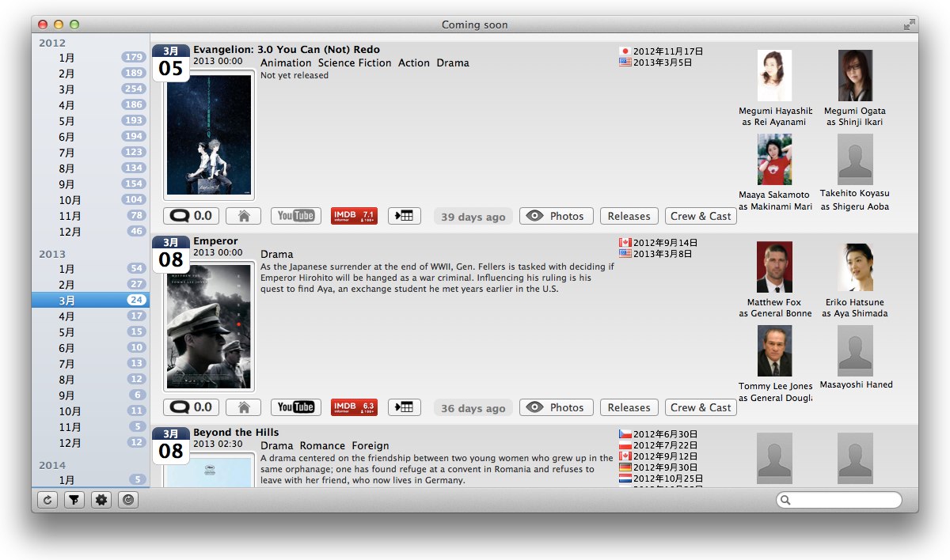
Task: Click the 3月 05 date badge
Action: [x=171, y=63]
